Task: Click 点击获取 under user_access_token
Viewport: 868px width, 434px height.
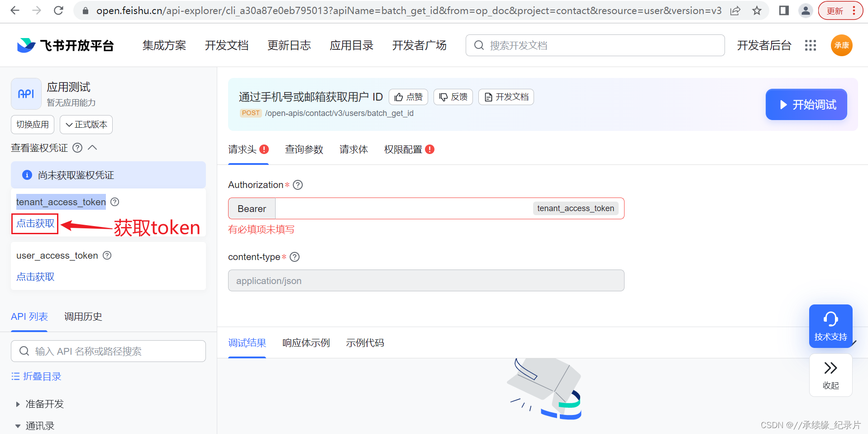Action: tap(35, 277)
